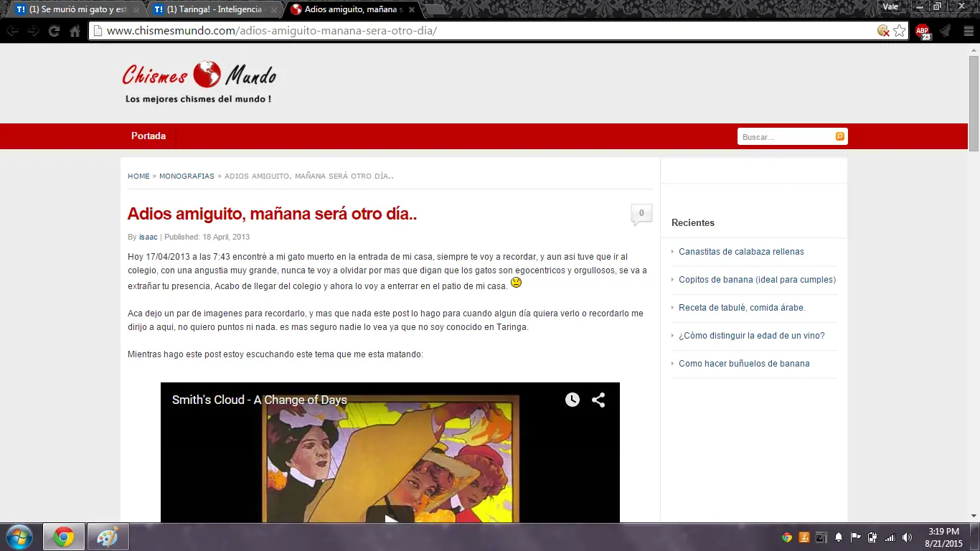Open the Portada menu item

click(149, 136)
